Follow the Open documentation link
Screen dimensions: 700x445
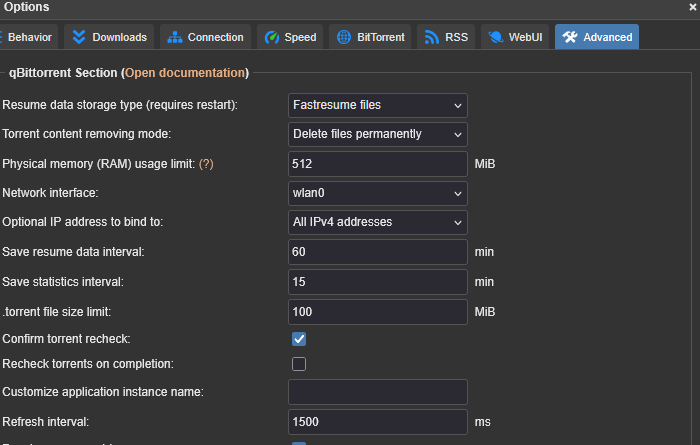[185, 73]
